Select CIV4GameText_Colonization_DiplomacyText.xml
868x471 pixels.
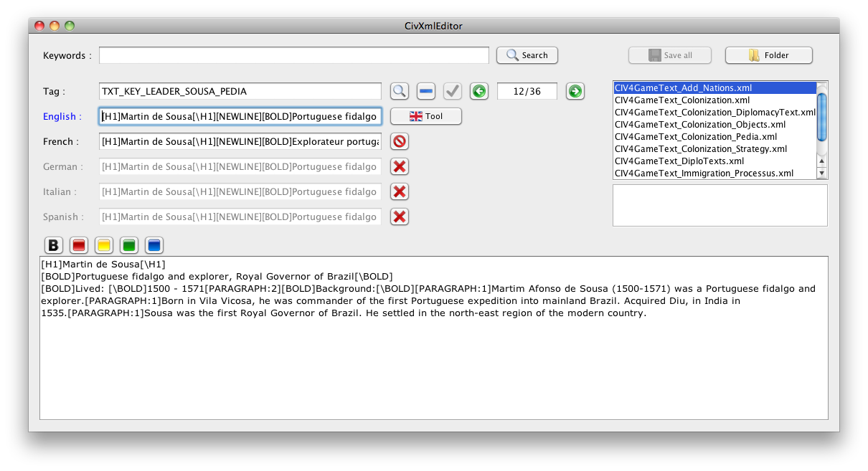(714, 112)
